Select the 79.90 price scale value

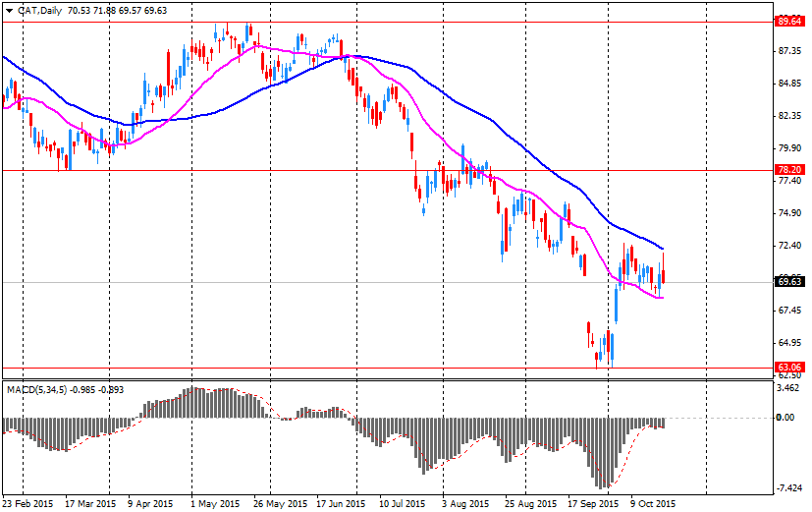click(789, 148)
